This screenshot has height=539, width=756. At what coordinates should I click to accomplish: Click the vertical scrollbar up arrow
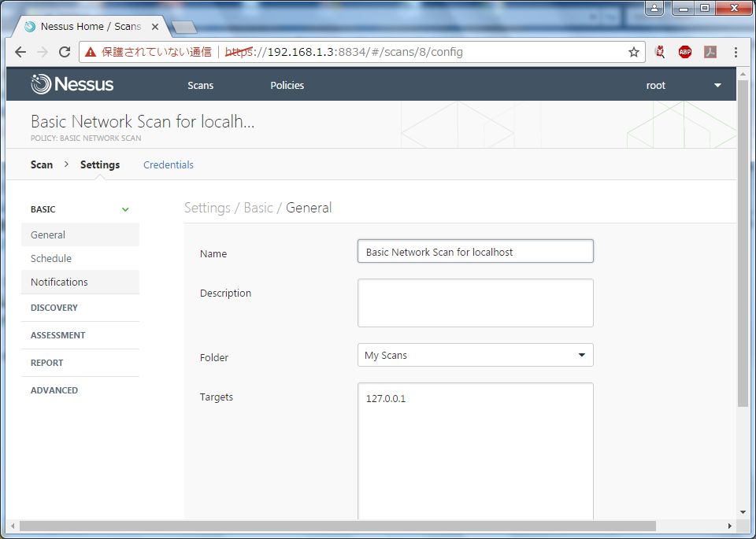click(x=743, y=74)
